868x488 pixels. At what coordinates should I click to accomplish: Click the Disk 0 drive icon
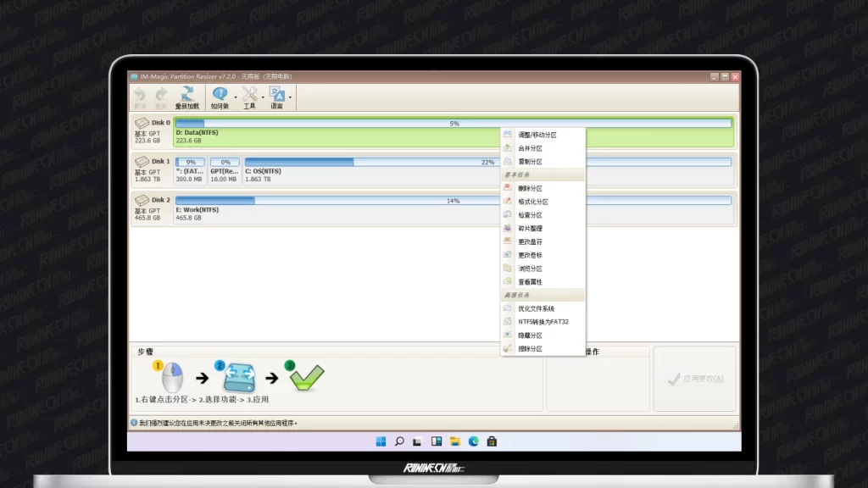tap(142, 123)
